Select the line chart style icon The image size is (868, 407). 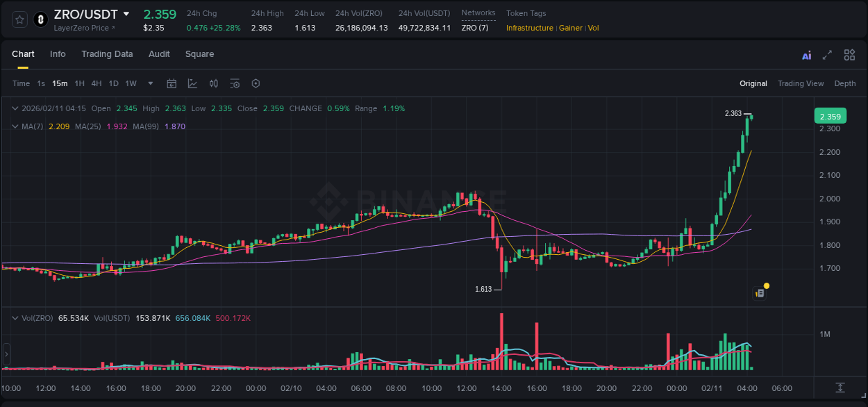(192, 83)
